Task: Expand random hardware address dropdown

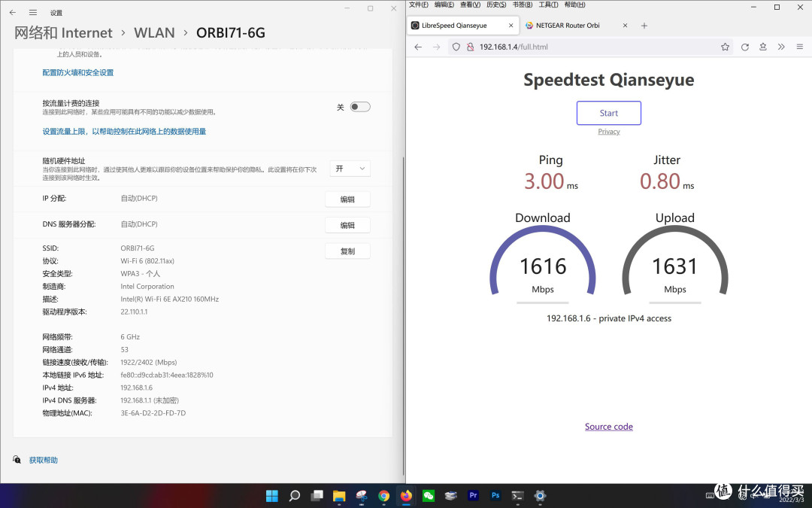Action: 350,169
